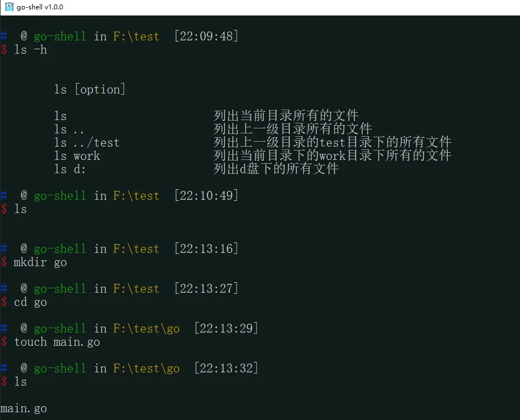Click the go-shell gopher icon in title bar
Screen dimensions: 520x420
(8, 7)
